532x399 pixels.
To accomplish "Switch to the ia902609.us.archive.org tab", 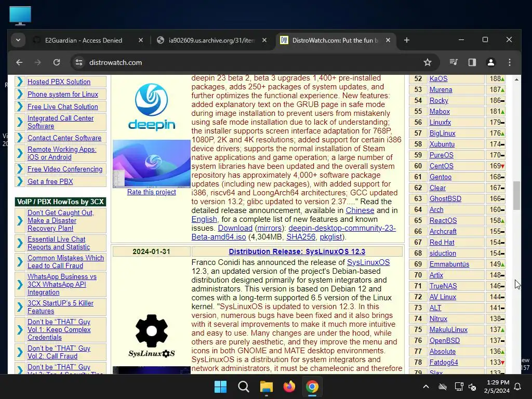I will coord(211,41).
